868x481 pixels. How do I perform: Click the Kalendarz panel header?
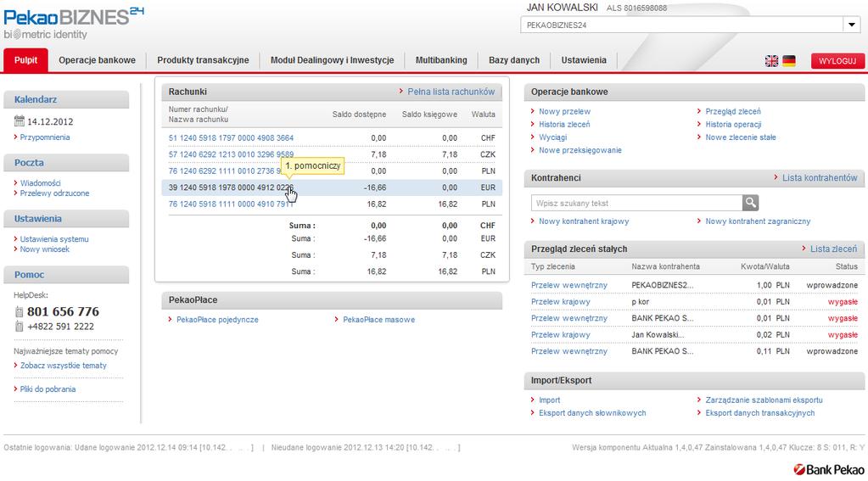pos(66,99)
